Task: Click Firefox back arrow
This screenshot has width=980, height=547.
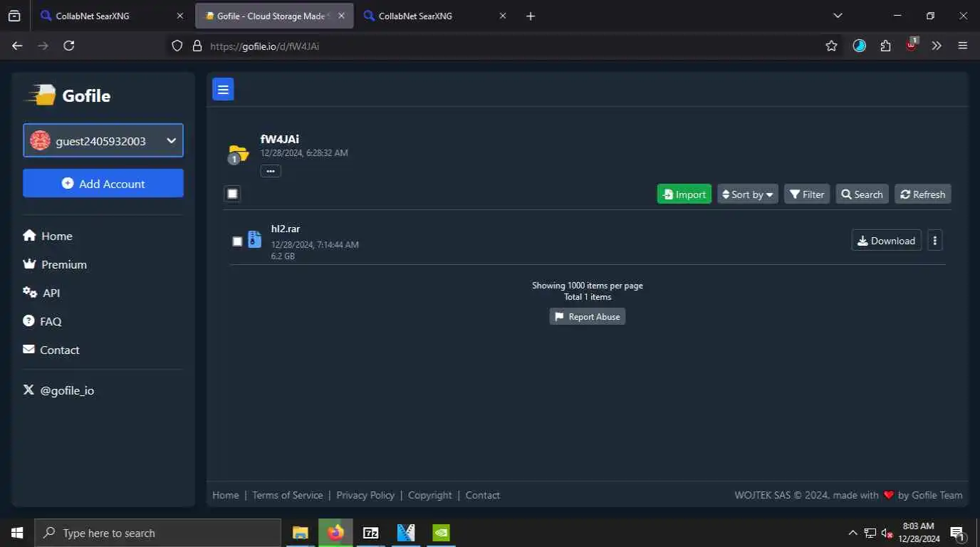Action: point(18,46)
